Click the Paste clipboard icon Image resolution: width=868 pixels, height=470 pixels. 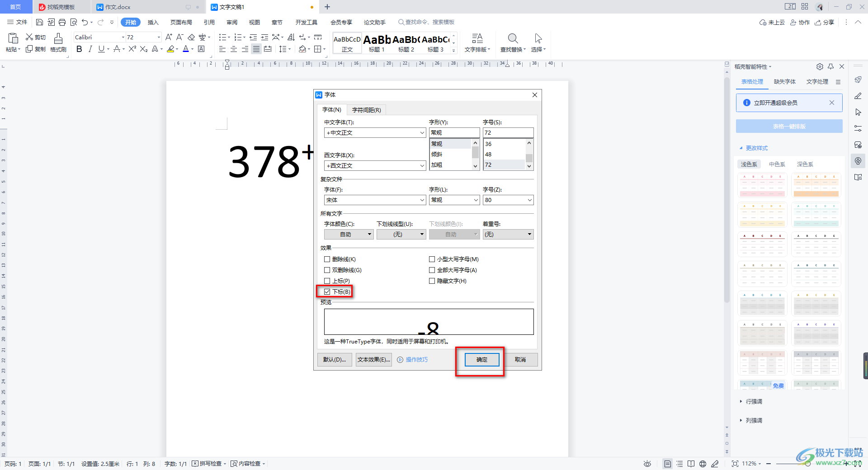[x=13, y=38]
